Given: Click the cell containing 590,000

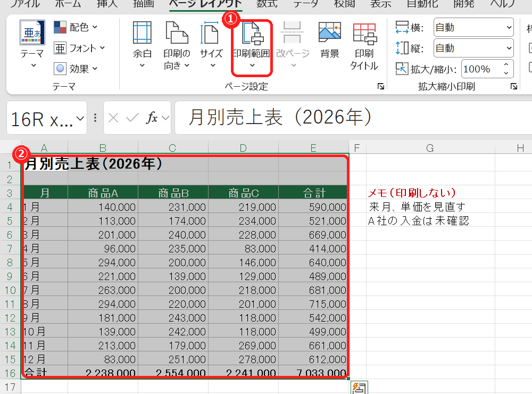Looking at the screenshot, I should click(313, 207).
